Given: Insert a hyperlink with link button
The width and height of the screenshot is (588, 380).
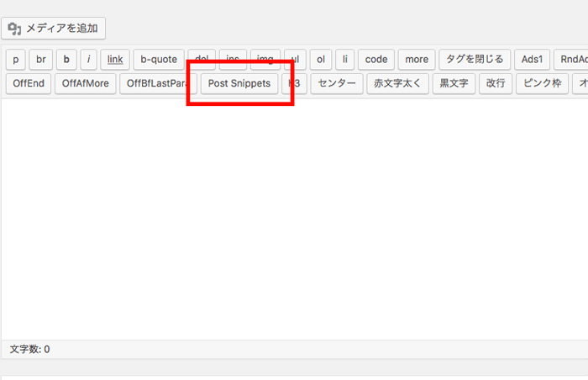Looking at the screenshot, I should pos(115,60).
